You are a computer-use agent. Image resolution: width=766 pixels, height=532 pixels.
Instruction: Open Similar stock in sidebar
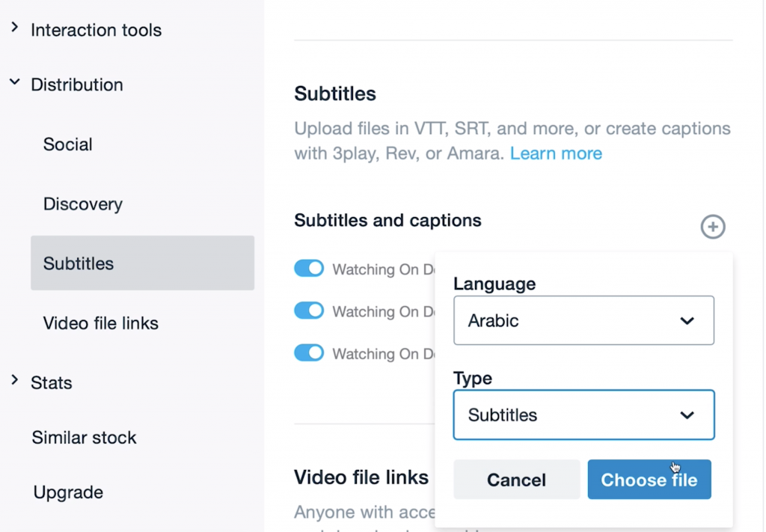84,438
